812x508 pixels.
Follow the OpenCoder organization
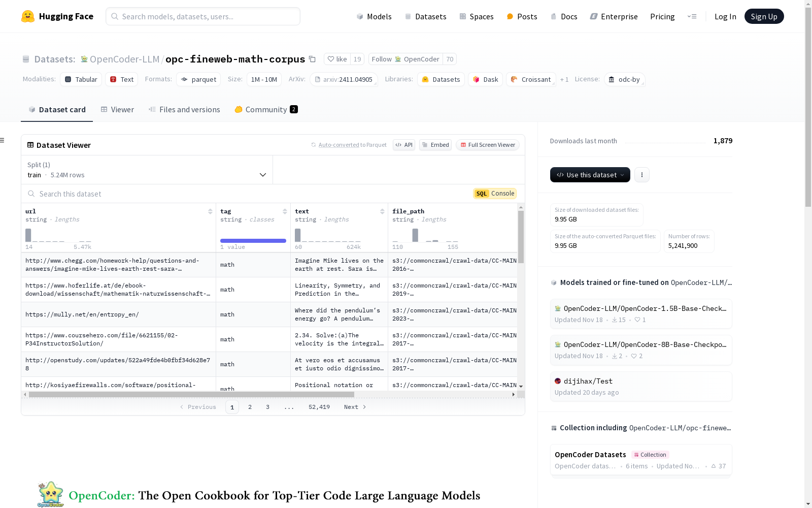tap(405, 59)
